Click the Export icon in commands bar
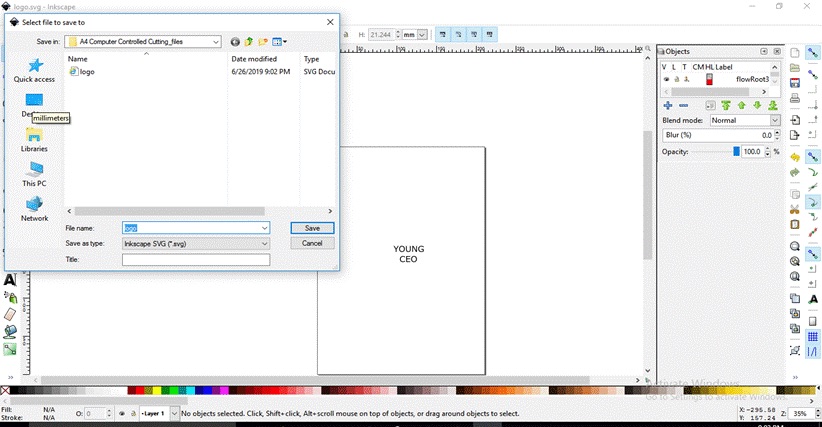The height and width of the screenshot is (427, 822). 795,135
